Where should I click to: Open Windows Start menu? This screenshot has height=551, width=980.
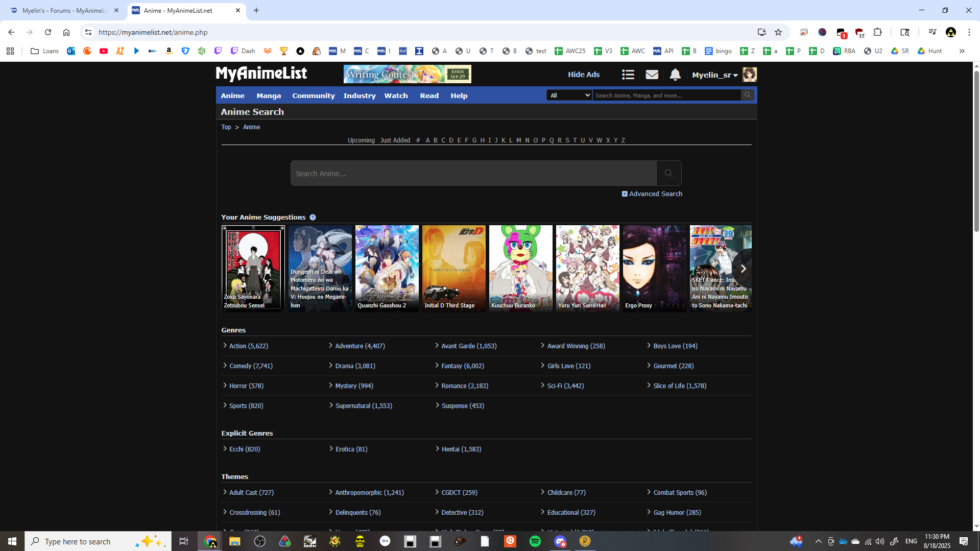pos(12,541)
